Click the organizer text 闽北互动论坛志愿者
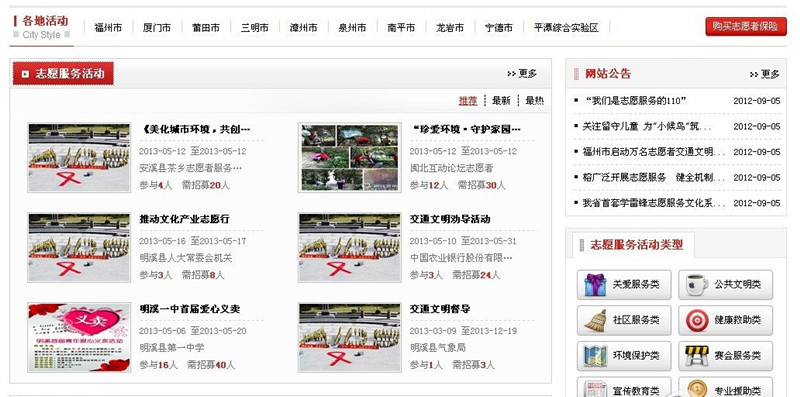 pos(452,168)
